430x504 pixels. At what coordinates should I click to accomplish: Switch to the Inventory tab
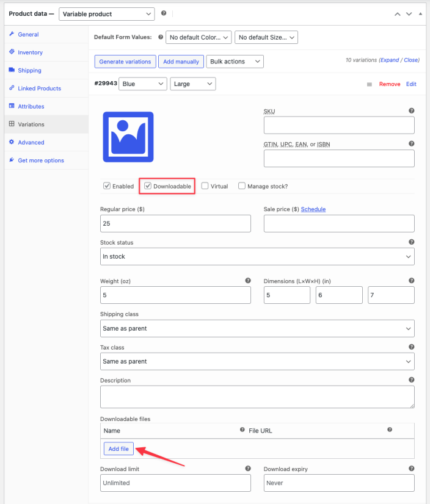pos(30,52)
